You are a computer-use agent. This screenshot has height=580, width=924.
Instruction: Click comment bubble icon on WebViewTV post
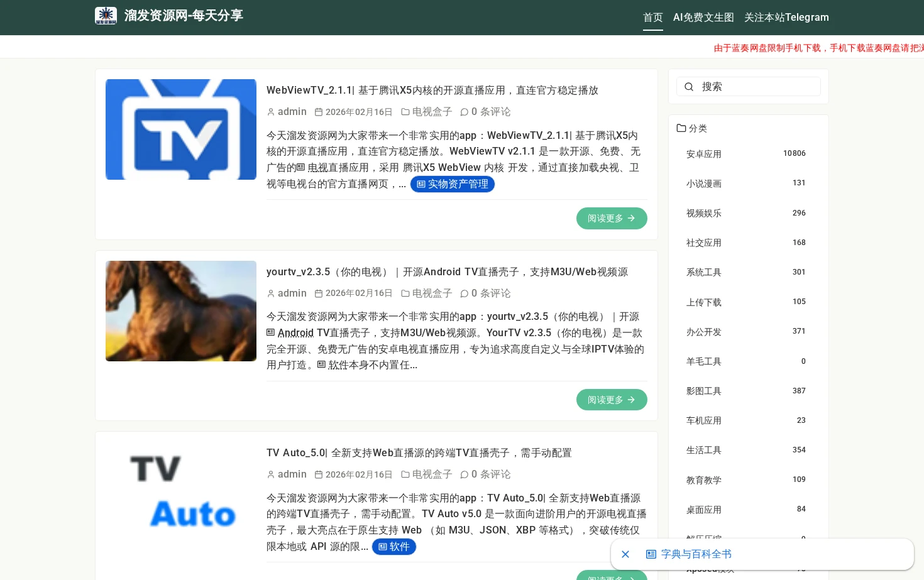point(465,112)
